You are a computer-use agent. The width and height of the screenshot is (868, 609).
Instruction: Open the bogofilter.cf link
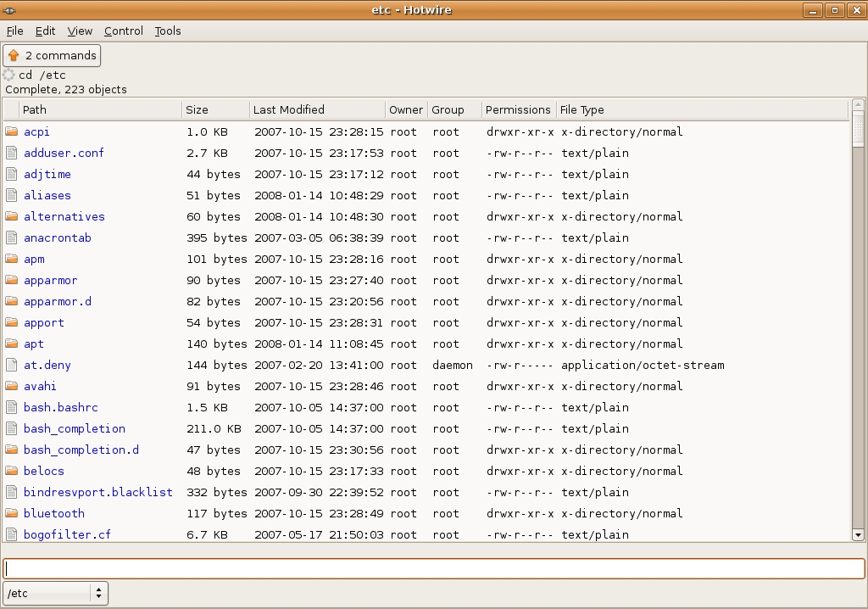(67, 534)
